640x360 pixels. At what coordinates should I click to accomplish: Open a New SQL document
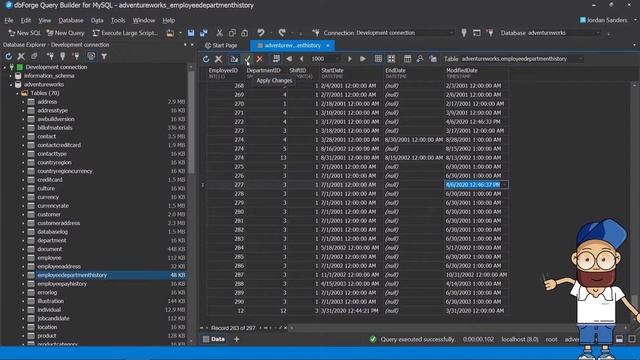point(24,33)
